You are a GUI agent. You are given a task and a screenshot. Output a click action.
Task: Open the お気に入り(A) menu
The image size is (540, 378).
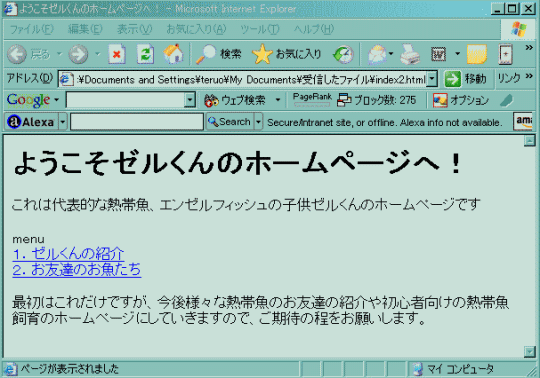tap(196, 30)
